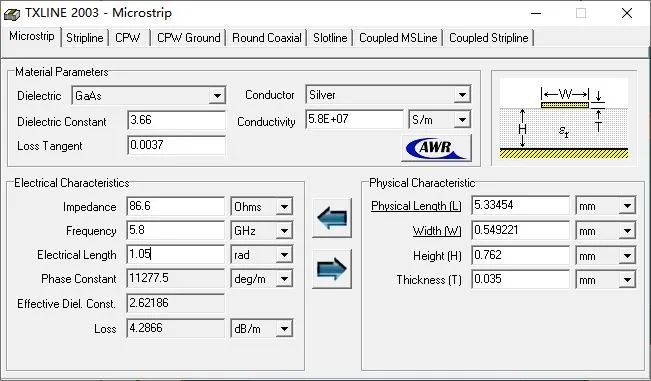Viewport: 651px width, 381px height.
Task: Open the Impedance Ohms unit dropdown
Action: pyautogui.click(x=284, y=207)
